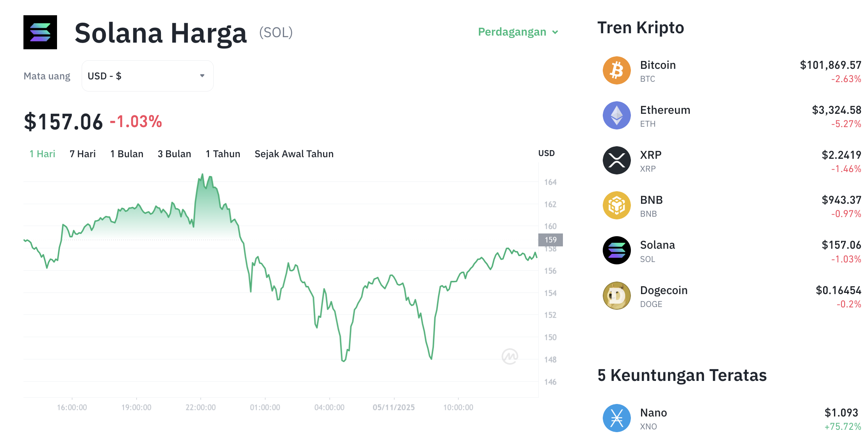Click the highlighted 159 price marker on the axis

click(x=550, y=240)
